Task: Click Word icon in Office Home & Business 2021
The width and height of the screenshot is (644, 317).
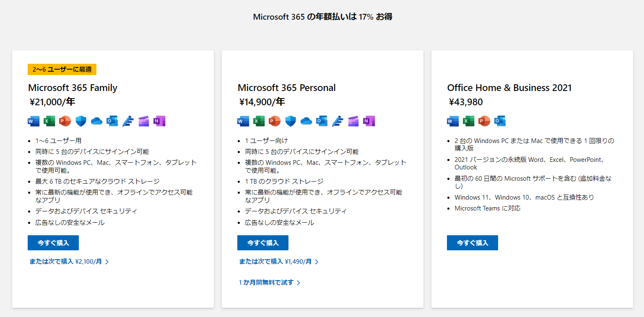Action: [453, 121]
